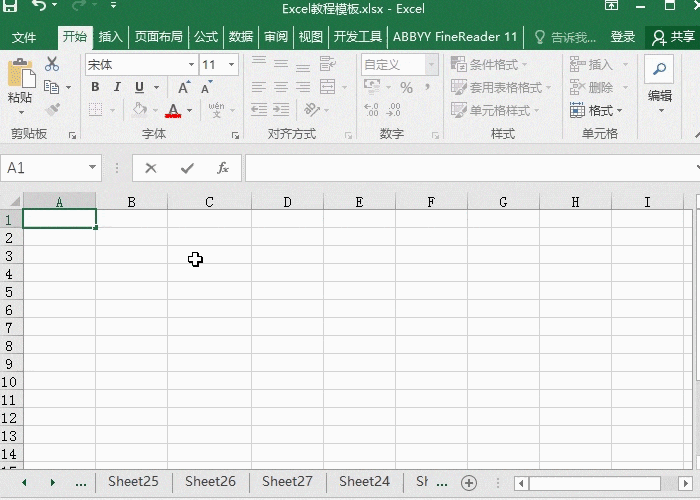Click the Copy icon
The height and width of the screenshot is (500, 700).
(x=52, y=87)
